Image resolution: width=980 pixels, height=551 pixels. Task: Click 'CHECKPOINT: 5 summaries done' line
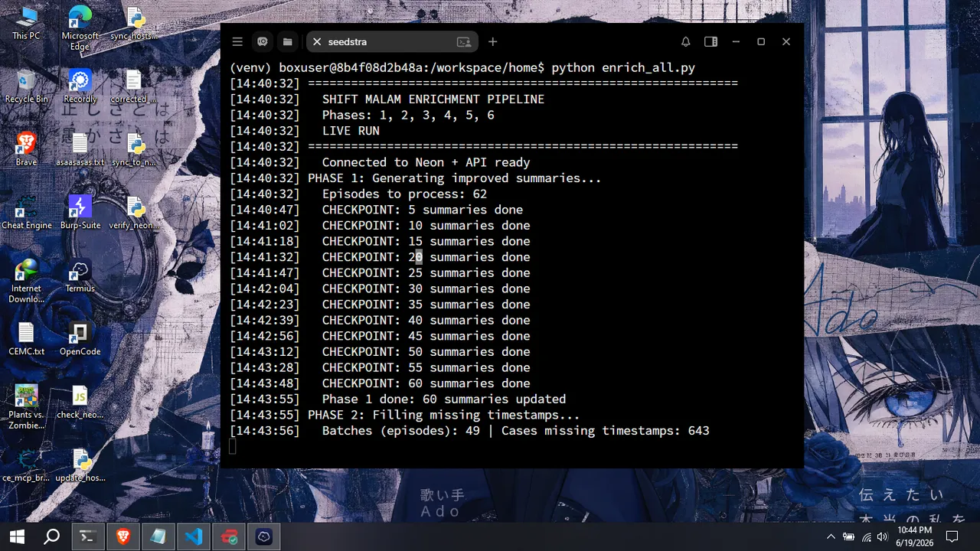[423, 210]
